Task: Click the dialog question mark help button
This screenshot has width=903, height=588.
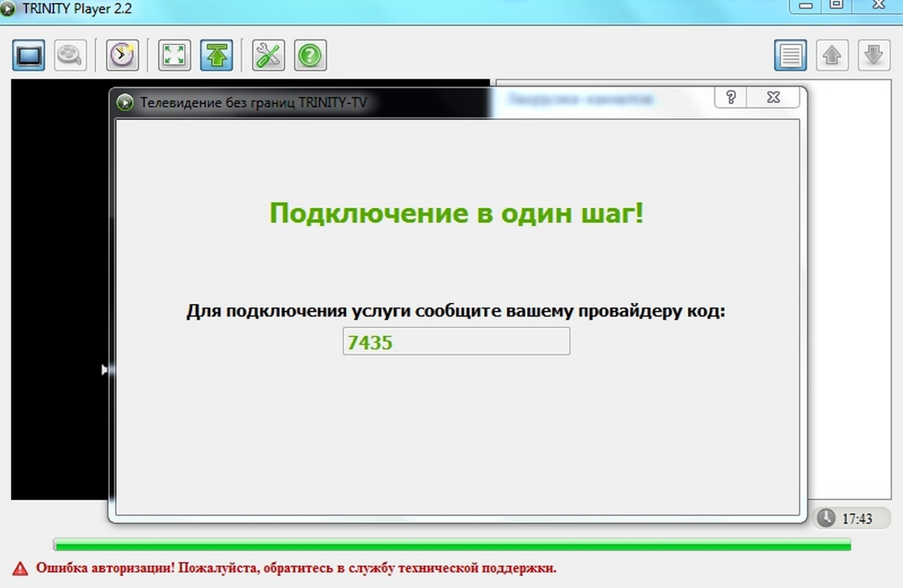Action: point(731,97)
